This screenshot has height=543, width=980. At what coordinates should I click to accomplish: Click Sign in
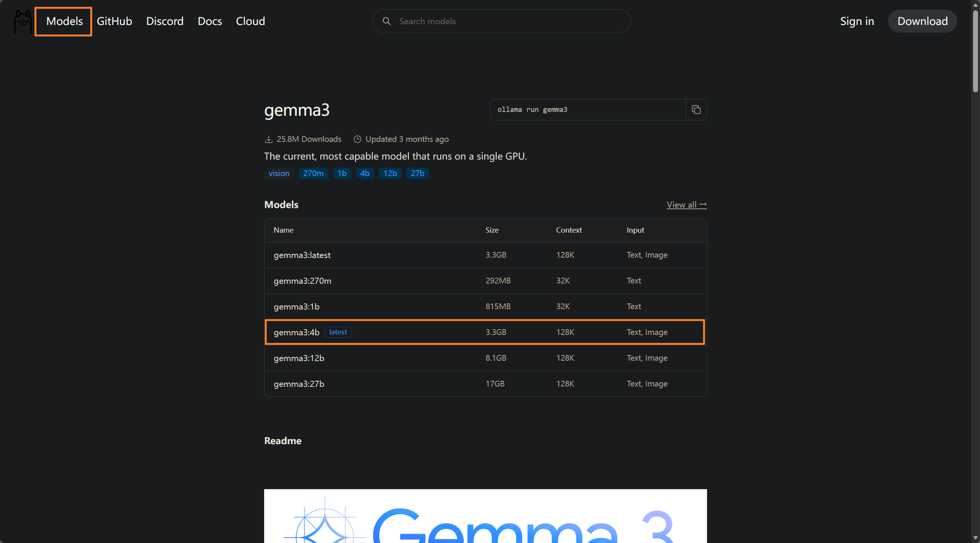pos(857,21)
